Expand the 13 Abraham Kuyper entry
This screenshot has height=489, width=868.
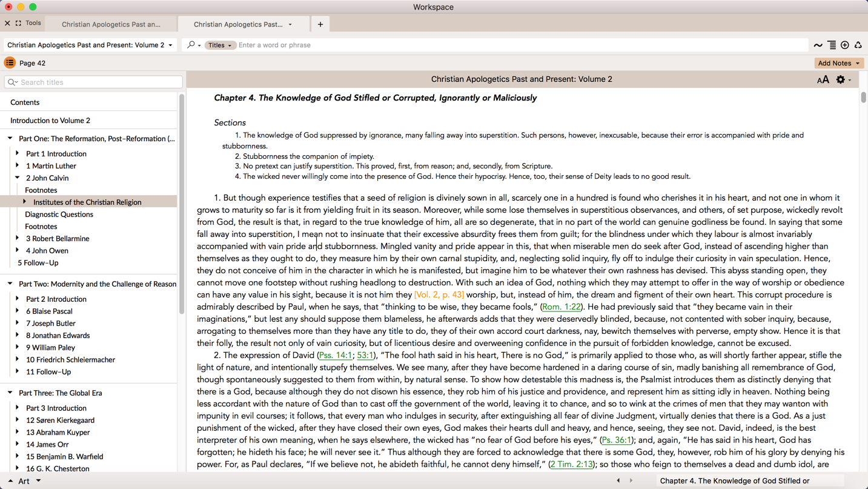tap(18, 432)
